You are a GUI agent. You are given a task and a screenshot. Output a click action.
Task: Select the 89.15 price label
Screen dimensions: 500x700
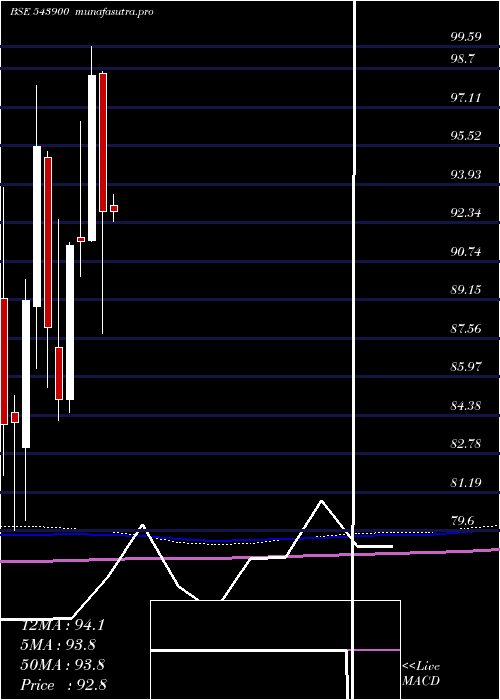click(x=466, y=290)
